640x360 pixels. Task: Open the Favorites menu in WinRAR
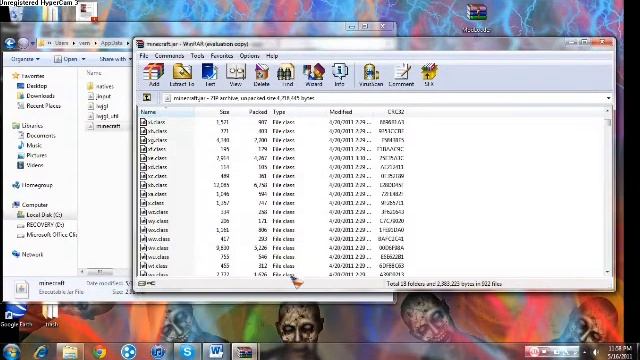[x=222, y=56]
